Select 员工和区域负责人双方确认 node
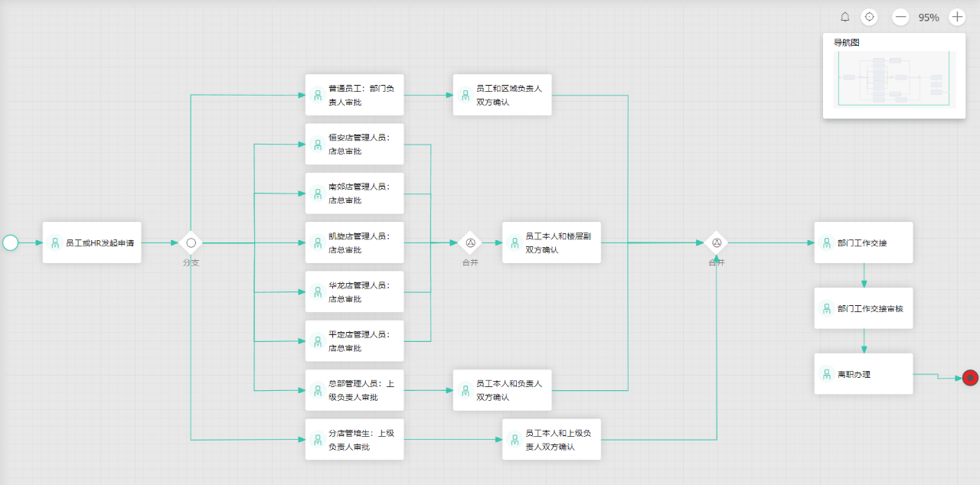Viewport: 980px width, 485px height. coord(502,95)
